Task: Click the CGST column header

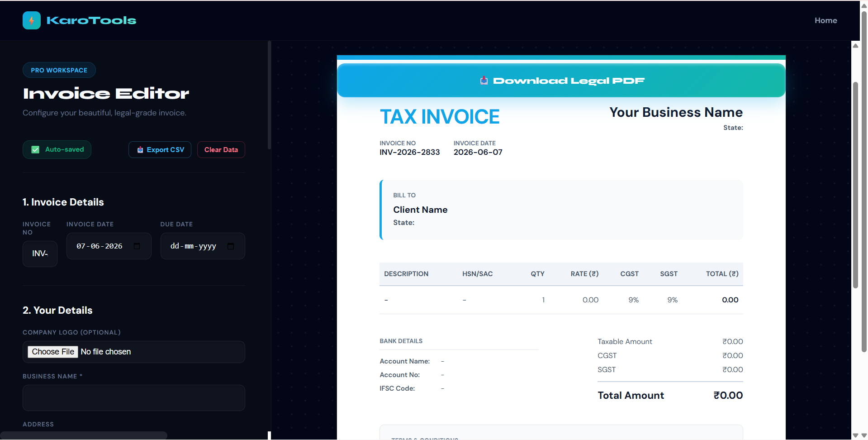Action: (629, 274)
